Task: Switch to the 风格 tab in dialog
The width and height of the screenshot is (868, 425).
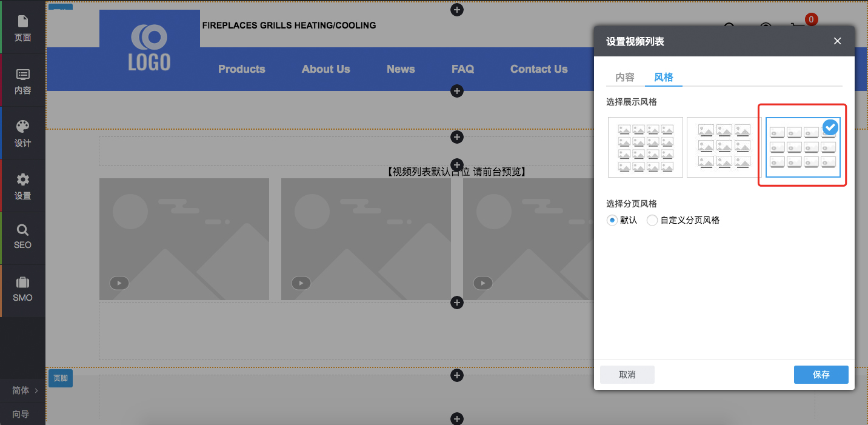Action: (663, 78)
